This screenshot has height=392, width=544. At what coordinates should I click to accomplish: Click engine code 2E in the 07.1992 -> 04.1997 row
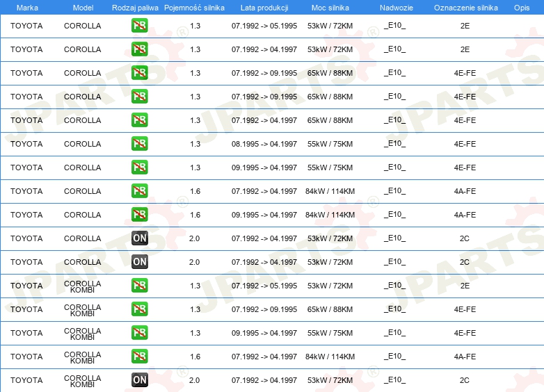click(465, 49)
